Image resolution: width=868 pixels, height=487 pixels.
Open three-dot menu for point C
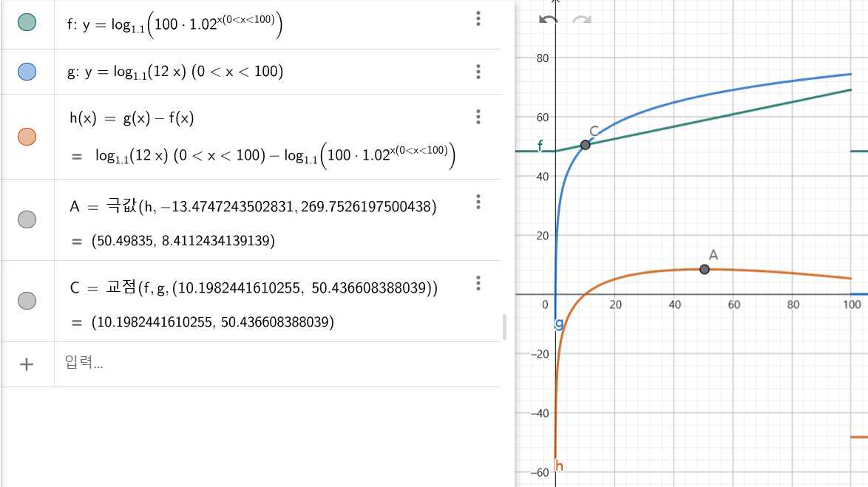(478, 283)
